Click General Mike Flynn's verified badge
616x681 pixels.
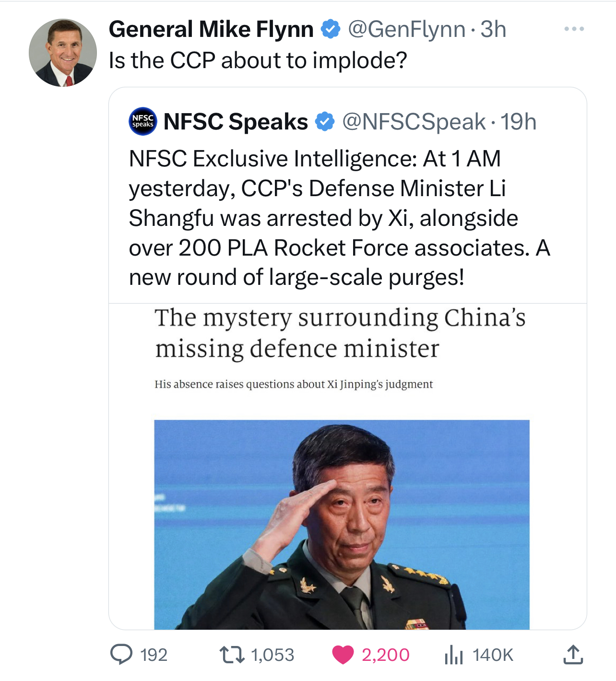[x=330, y=29]
